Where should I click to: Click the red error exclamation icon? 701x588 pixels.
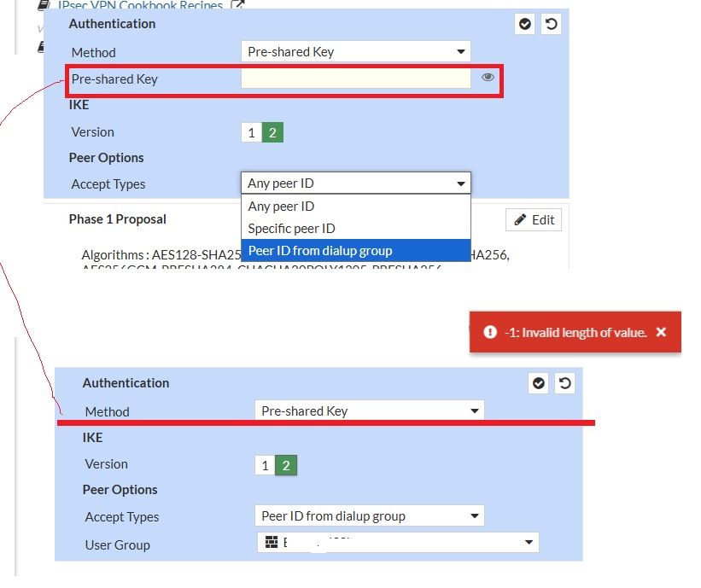490,332
